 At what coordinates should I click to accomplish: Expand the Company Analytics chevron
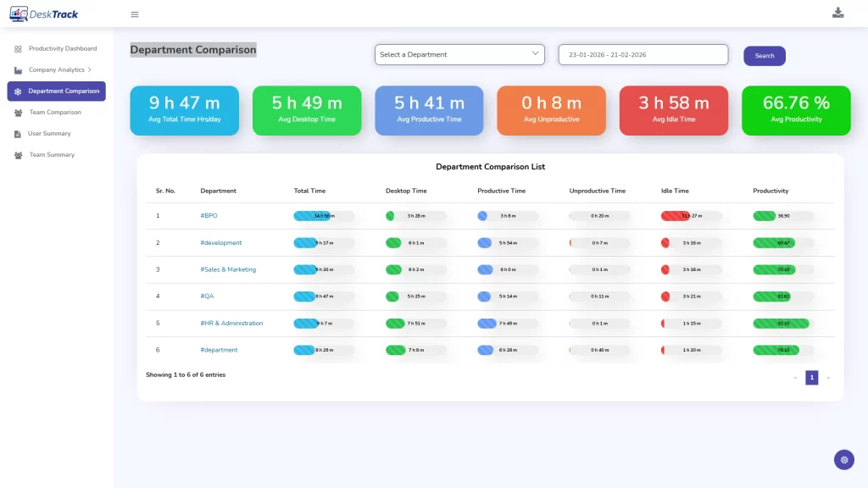tap(89, 69)
